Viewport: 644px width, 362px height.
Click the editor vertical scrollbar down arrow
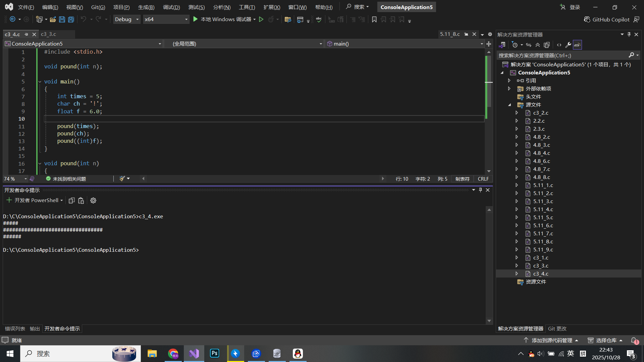coord(489,171)
